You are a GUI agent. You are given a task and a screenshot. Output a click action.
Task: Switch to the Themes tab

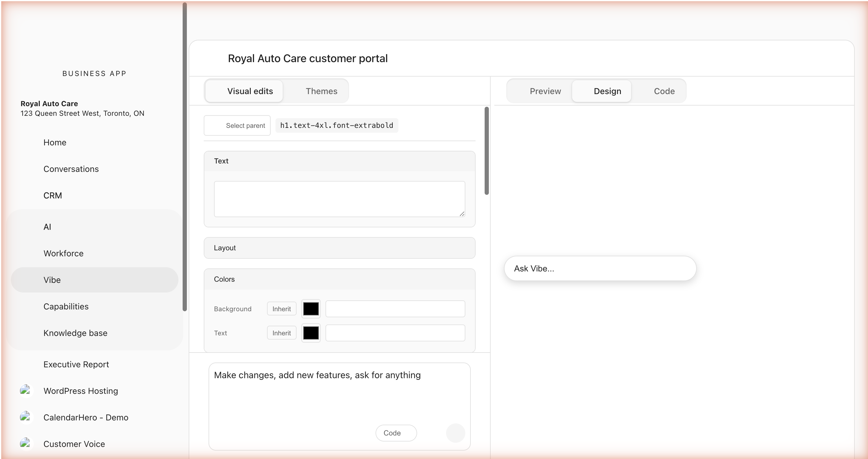pyautogui.click(x=321, y=91)
